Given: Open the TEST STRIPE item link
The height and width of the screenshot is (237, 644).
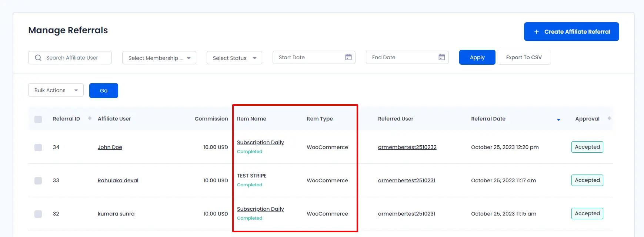Looking at the screenshot, I should [x=252, y=176].
